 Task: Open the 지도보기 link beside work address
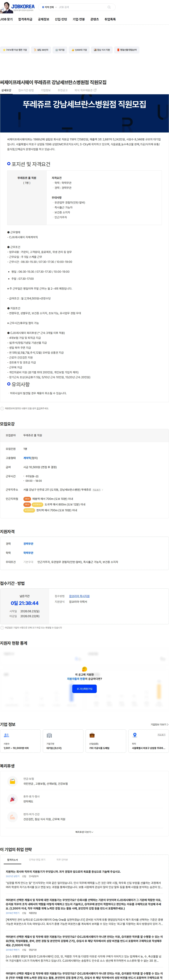[x=98, y=490]
